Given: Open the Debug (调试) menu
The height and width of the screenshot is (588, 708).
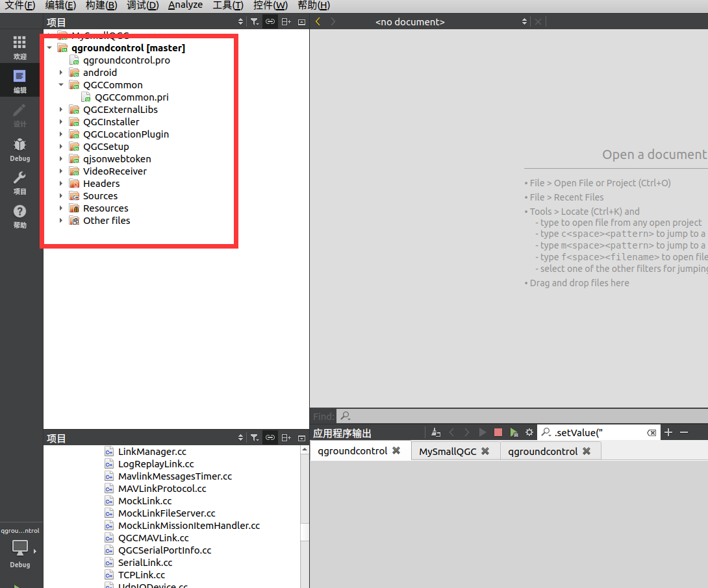Looking at the screenshot, I should coord(143,5).
